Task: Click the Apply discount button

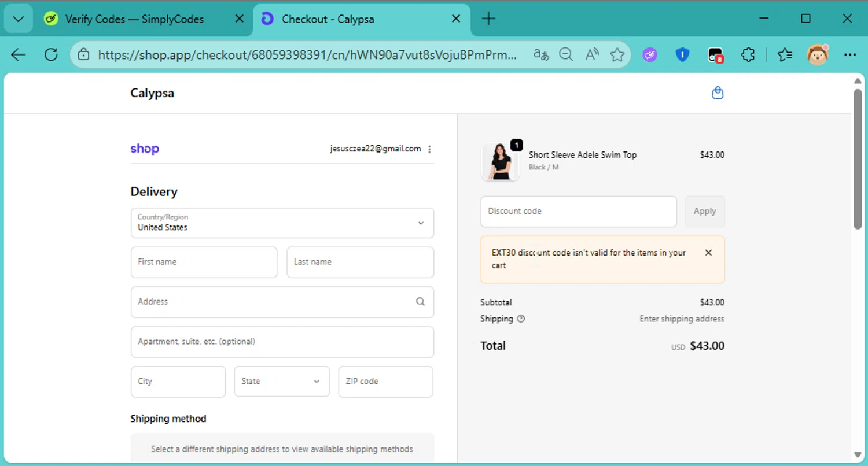Action: [705, 212]
